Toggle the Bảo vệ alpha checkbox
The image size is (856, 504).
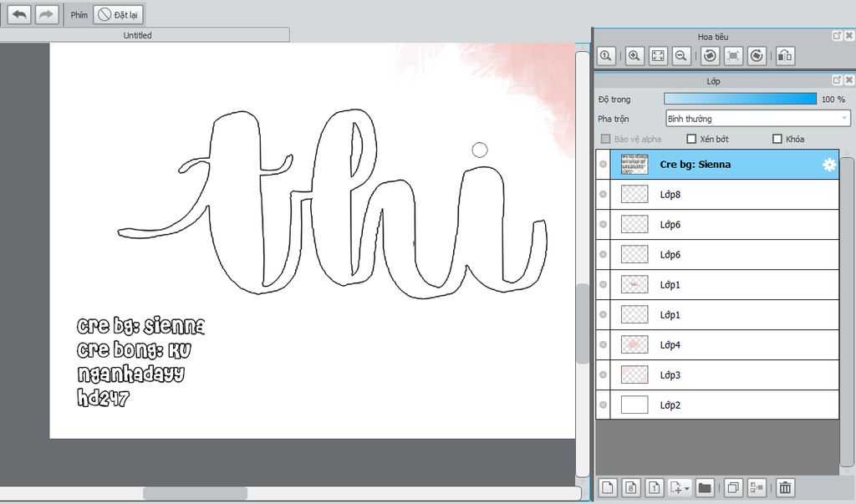click(x=605, y=140)
